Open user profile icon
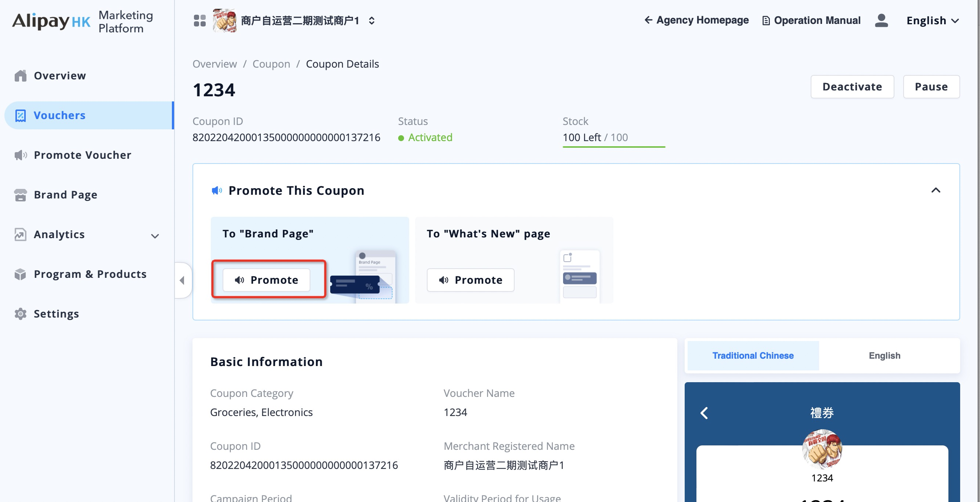The height and width of the screenshot is (502, 980). click(x=881, y=21)
